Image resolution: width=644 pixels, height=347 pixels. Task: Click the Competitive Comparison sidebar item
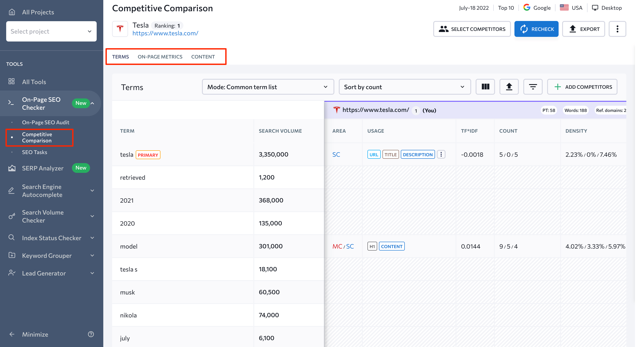[37, 138]
